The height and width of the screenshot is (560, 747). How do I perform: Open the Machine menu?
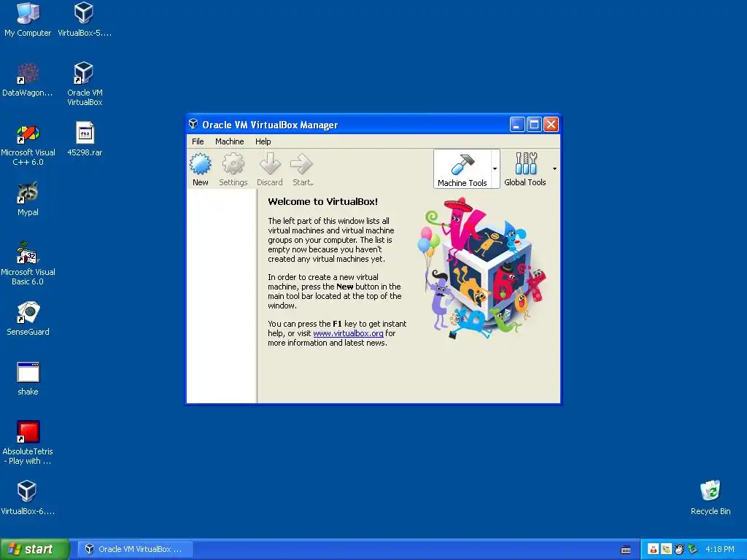[229, 141]
